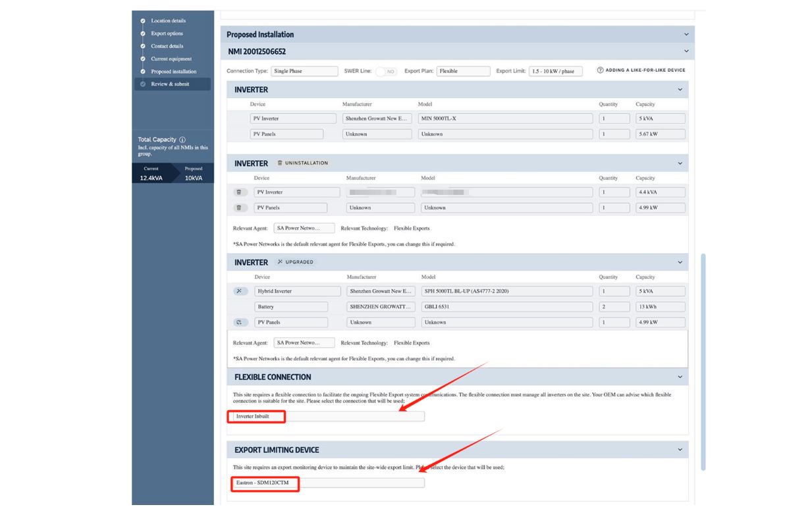Collapse the Proposed Installation section

coord(686,34)
